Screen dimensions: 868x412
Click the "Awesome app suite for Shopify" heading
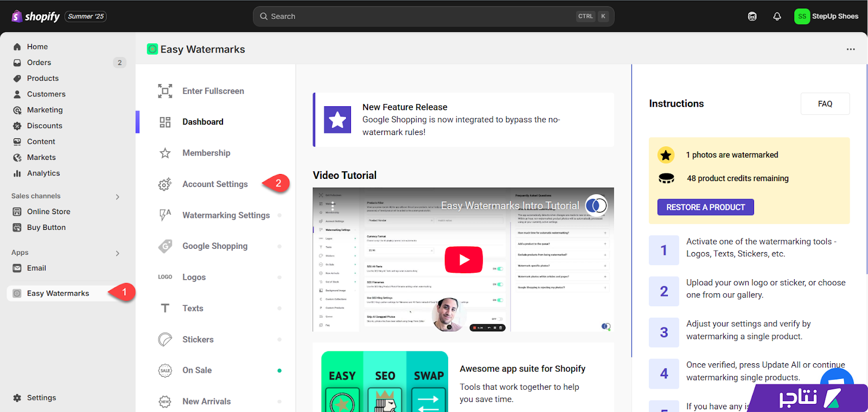pos(522,369)
